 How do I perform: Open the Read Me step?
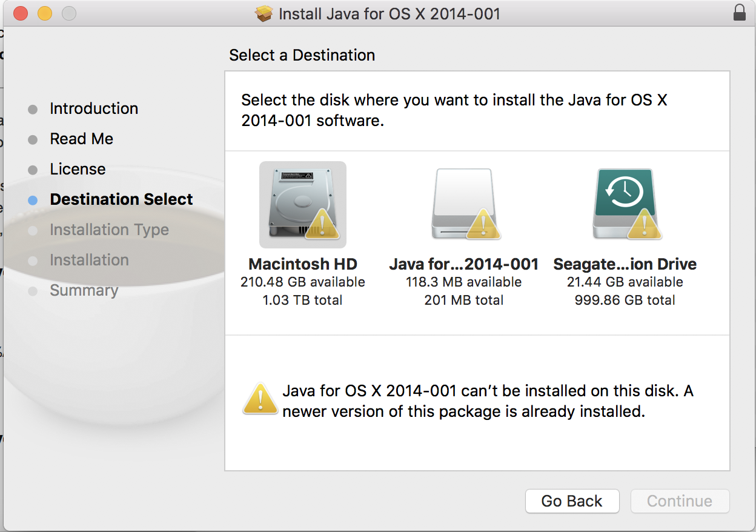pyautogui.click(x=81, y=139)
